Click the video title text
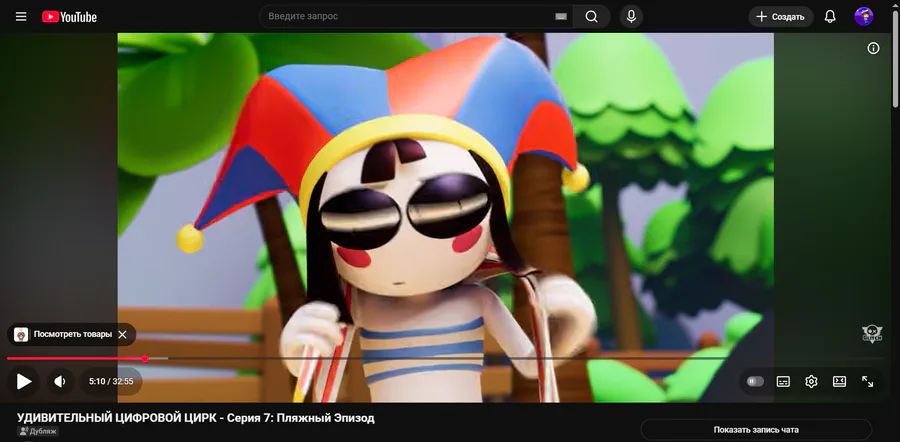 pos(196,418)
